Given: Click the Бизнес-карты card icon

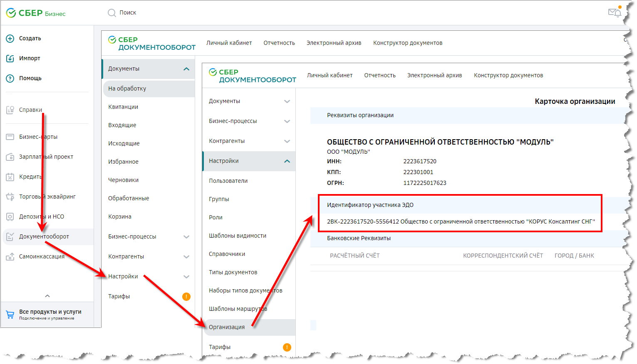Looking at the screenshot, I should [10, 137].
